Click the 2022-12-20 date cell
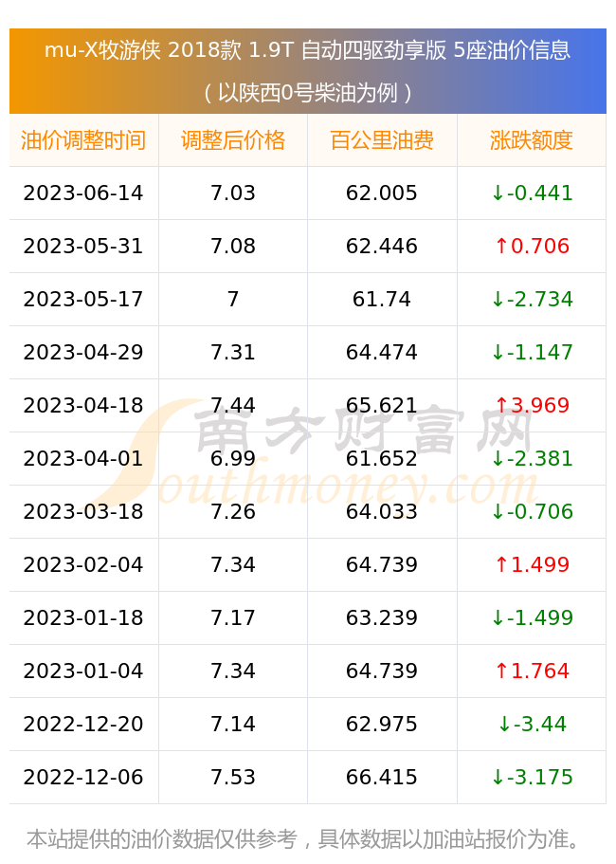Image resolution: width=616 pixels, height=864 pixels. pyautogui.click(x=83, y=724)
